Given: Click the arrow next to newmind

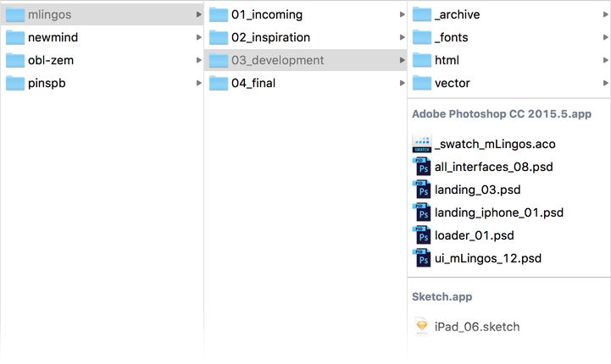Looking at the screenshot, I should point(198,37).
